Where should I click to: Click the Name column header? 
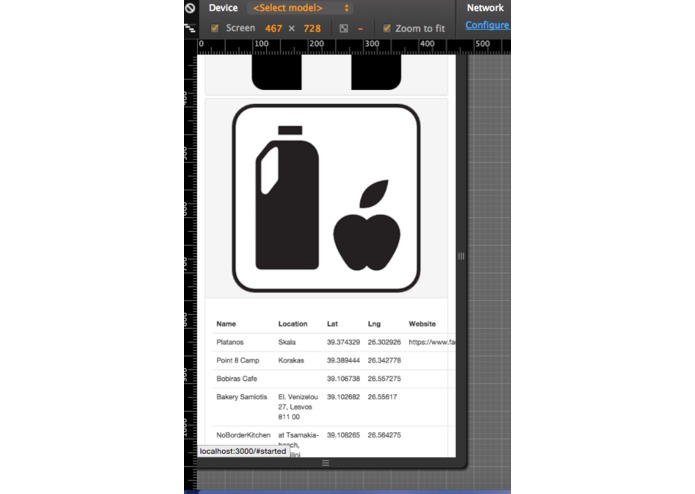pyautogui.click(x=226, y=324)
